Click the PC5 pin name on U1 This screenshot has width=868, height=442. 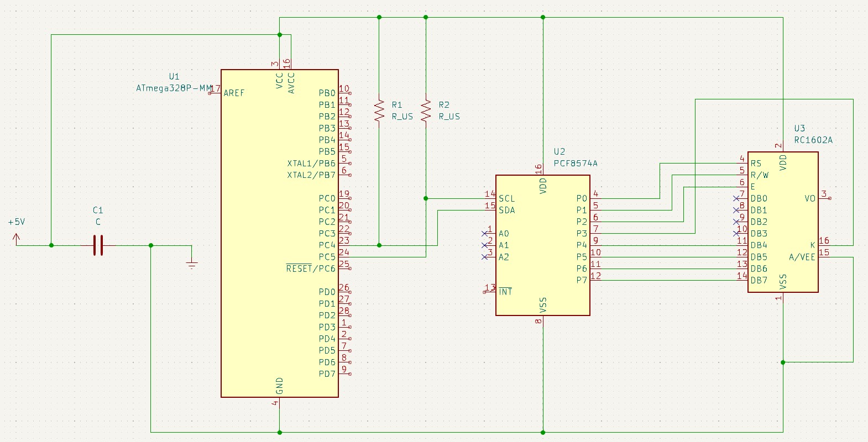click(327, 257)
